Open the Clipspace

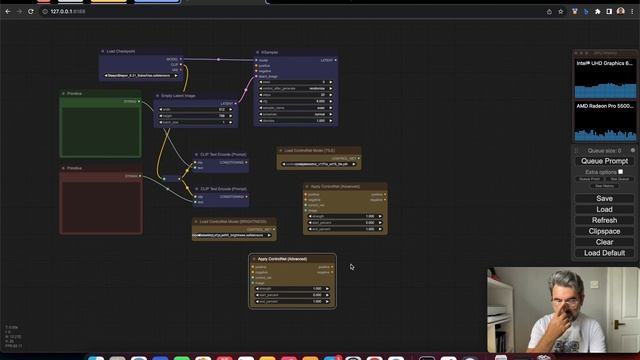pyautogui.click(x=604, y=231)
